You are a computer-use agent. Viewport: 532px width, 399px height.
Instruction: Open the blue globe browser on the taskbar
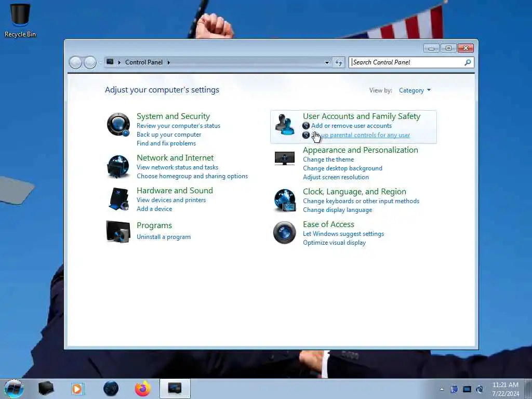(x=111, y=389)
